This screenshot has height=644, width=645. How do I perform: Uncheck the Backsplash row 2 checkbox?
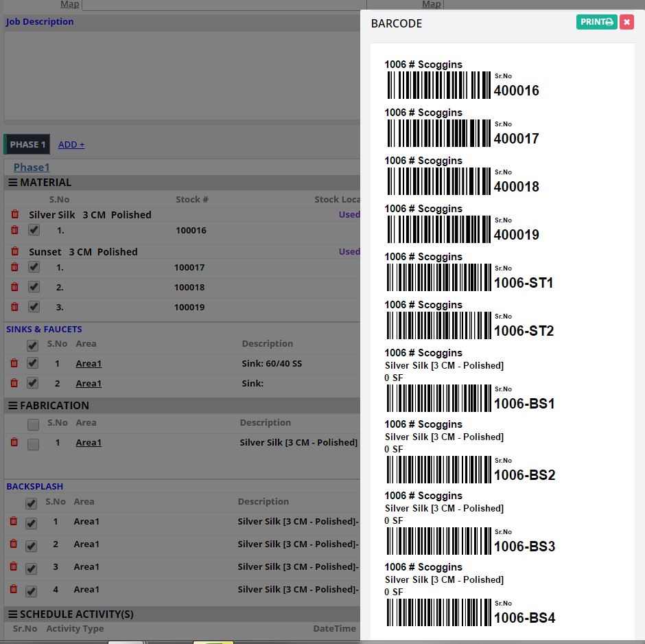click(x=32, y=546)
